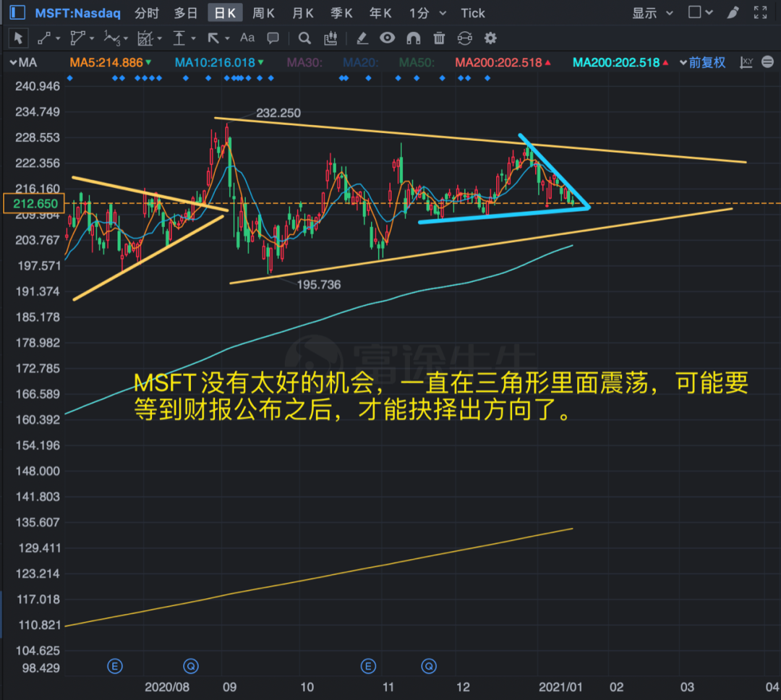The height and width of the screenshot is (700, 781).
Task: Switch to 分时 intraday tab
Action: pyautogui.click(x=146, y=13)
